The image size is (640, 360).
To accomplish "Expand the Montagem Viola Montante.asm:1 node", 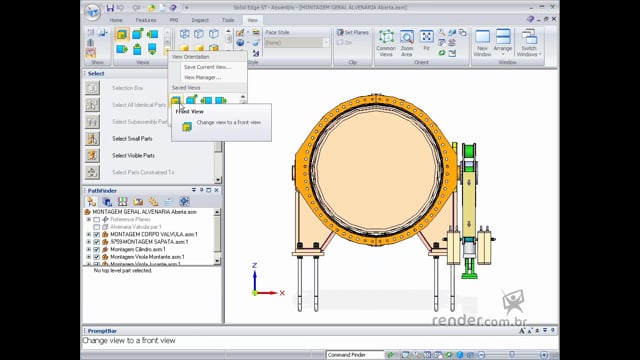I will pos(89,257).
